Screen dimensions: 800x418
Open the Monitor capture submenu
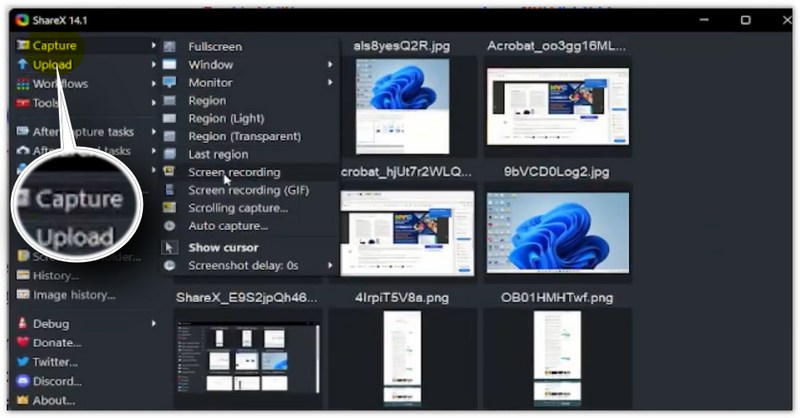[x=210, y=82]
